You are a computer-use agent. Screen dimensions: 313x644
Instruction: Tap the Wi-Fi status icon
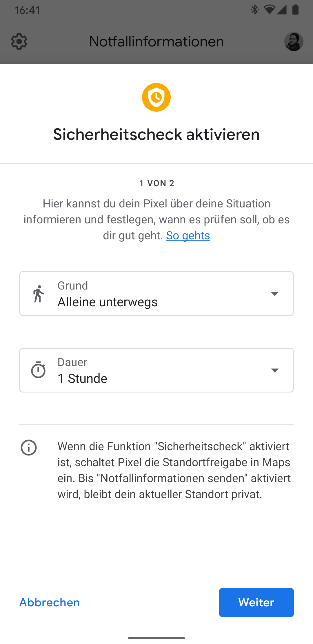point(269,10)
